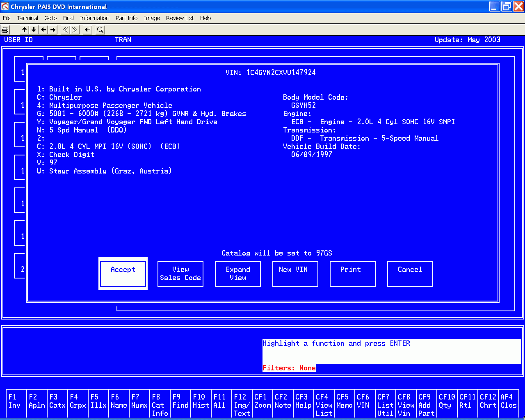Click 'Catalog will be set to 97GS'

pos(277,253)
